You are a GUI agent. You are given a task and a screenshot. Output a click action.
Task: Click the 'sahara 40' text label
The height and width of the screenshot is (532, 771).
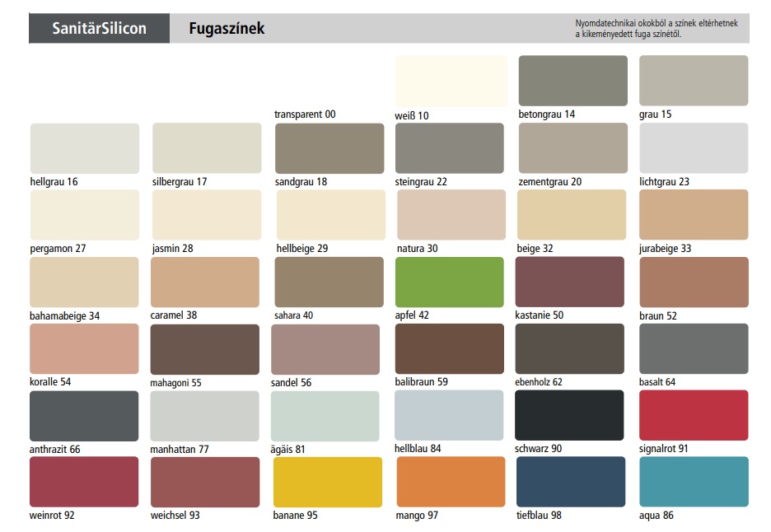pos(293,315)
